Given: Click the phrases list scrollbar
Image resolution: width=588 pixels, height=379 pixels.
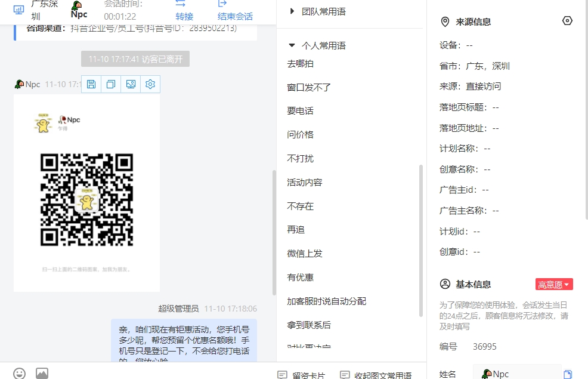Looking at the screenshot, I should 421,241.
